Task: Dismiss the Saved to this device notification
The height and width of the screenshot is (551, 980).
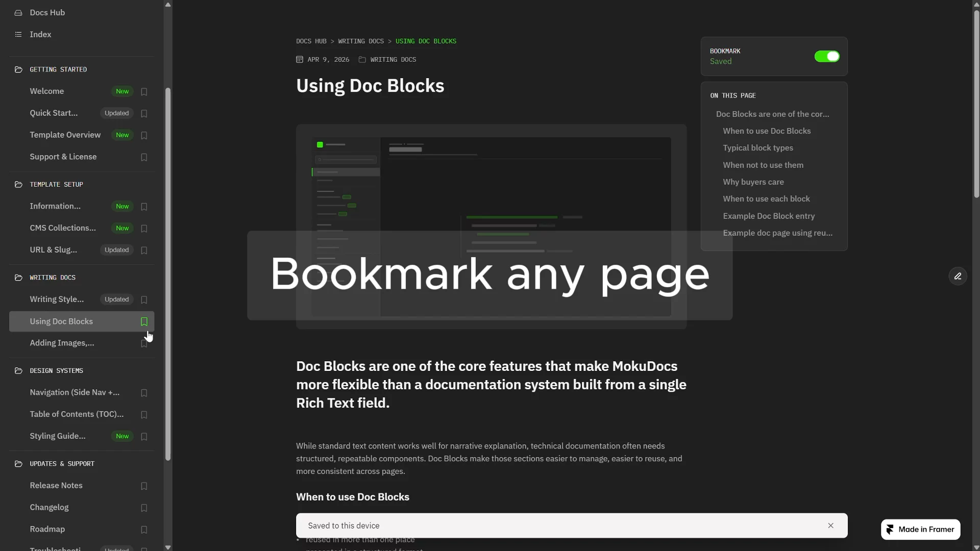Action: [x=830, y=526]
